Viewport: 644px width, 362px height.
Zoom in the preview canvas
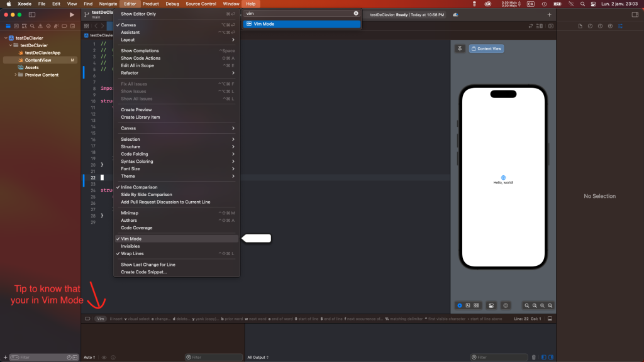550,305
